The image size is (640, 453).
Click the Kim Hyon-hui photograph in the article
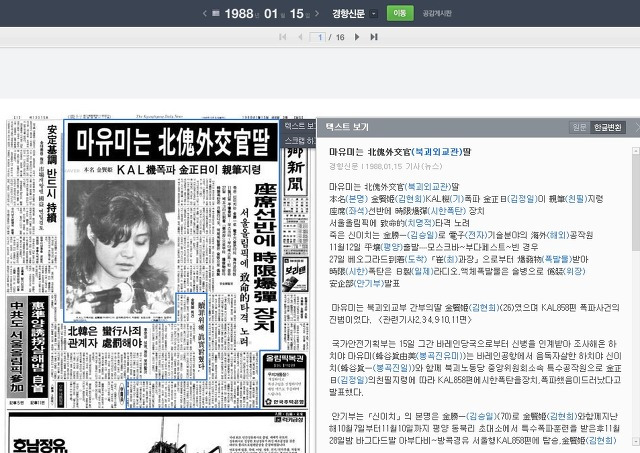tap(121, 247)
